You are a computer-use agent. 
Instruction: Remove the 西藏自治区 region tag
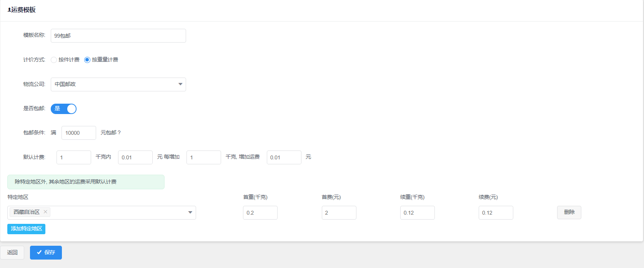click(45, 212)
